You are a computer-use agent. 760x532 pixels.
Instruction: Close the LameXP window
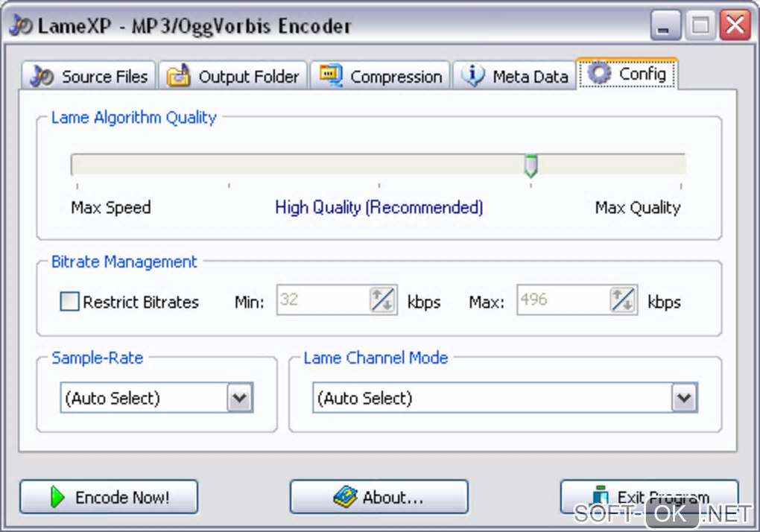pos(735,25)
